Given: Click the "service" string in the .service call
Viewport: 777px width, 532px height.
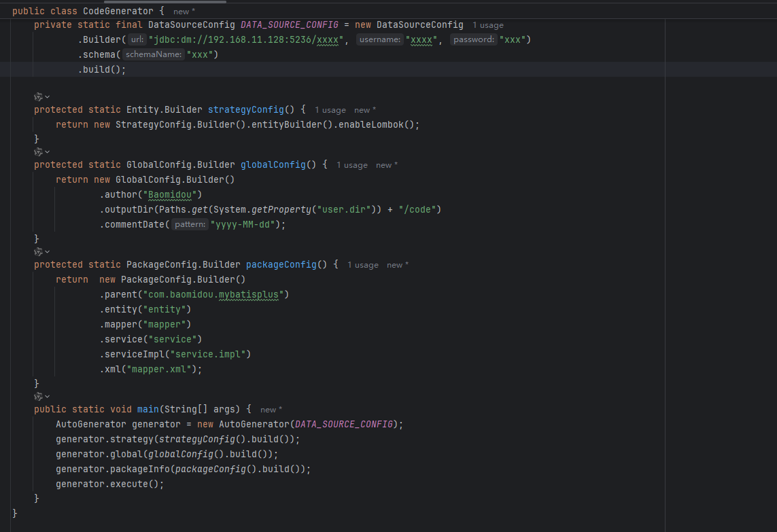Looking at the screenshot, I should [x=173, y=339].
